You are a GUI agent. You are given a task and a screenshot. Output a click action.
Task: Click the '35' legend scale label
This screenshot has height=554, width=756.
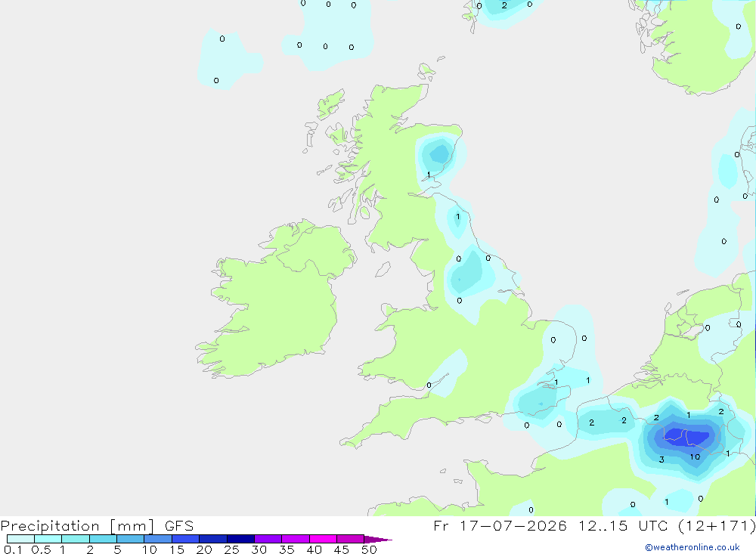coord(287,549)
